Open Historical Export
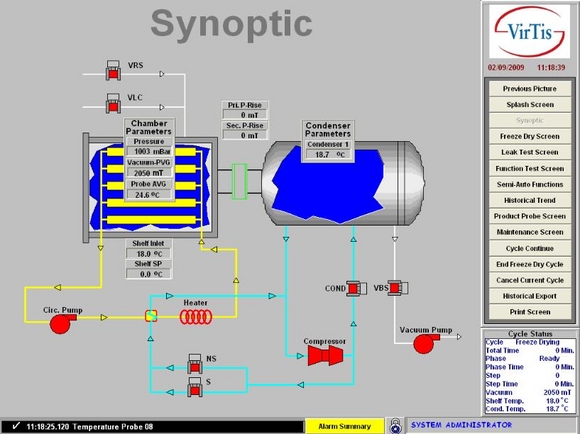Screen dimensions: 580x434 tap(530, 296)
